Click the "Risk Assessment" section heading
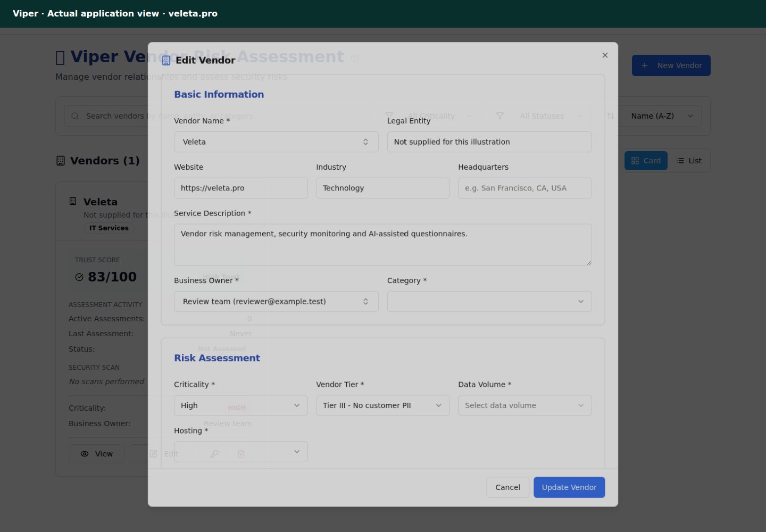This screenshot has height=532, width=766. pos(217,358)
